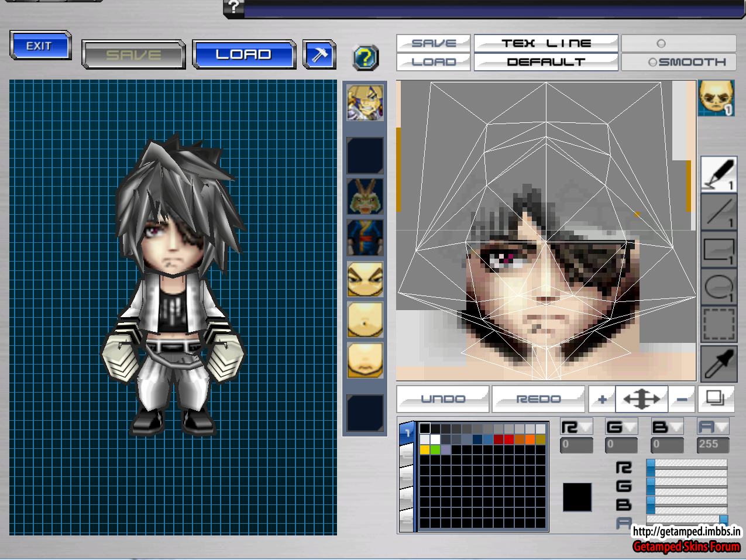The image size is (746, 560).
Task: Switch to palette tab 1
Action: point(407,432)
